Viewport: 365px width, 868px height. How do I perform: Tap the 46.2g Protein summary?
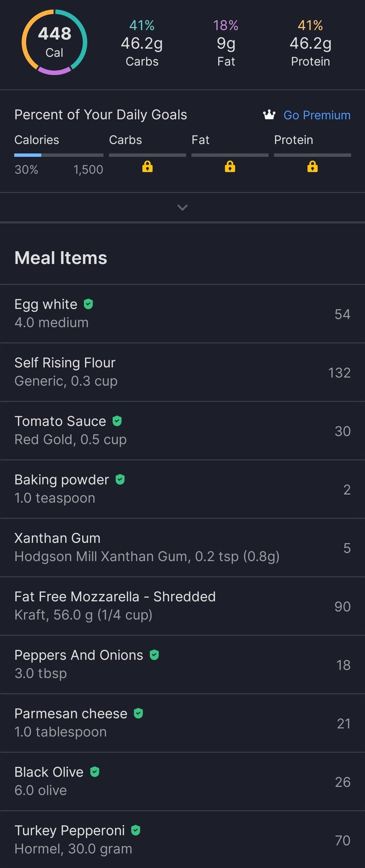coord(310,43)
